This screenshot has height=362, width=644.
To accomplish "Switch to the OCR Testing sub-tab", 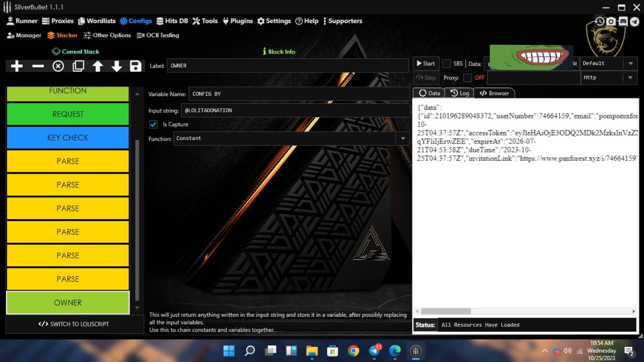I will pos(158,35).
